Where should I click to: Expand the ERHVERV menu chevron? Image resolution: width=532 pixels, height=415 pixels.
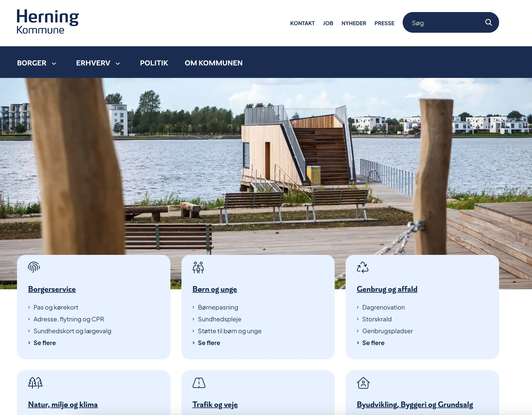(118, 63)
